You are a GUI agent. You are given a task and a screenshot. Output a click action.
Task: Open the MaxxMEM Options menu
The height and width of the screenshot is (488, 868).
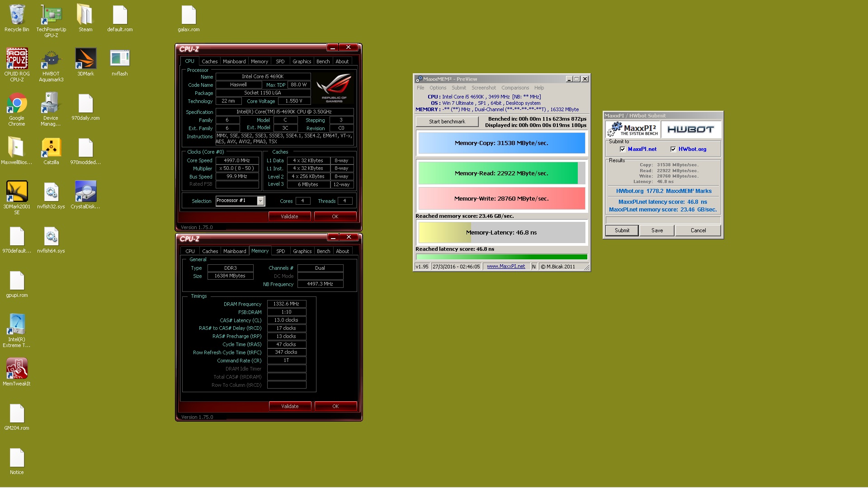(438, 88)
